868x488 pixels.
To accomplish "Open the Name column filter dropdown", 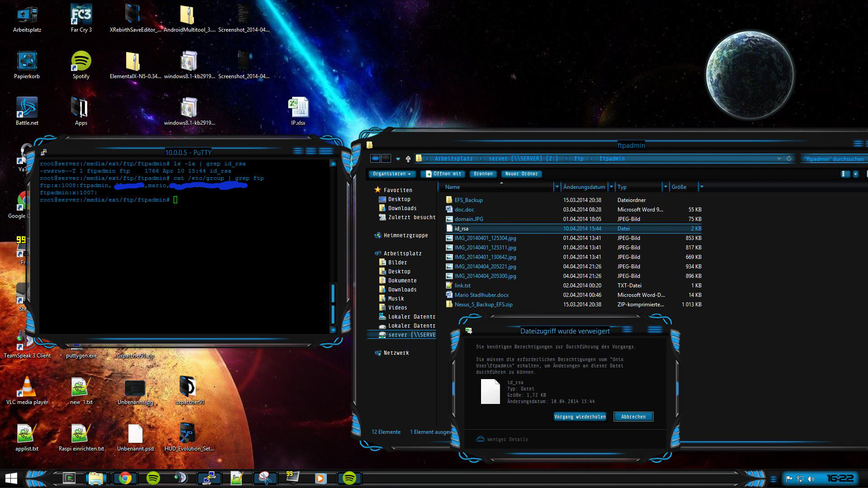I will point(556,187).
